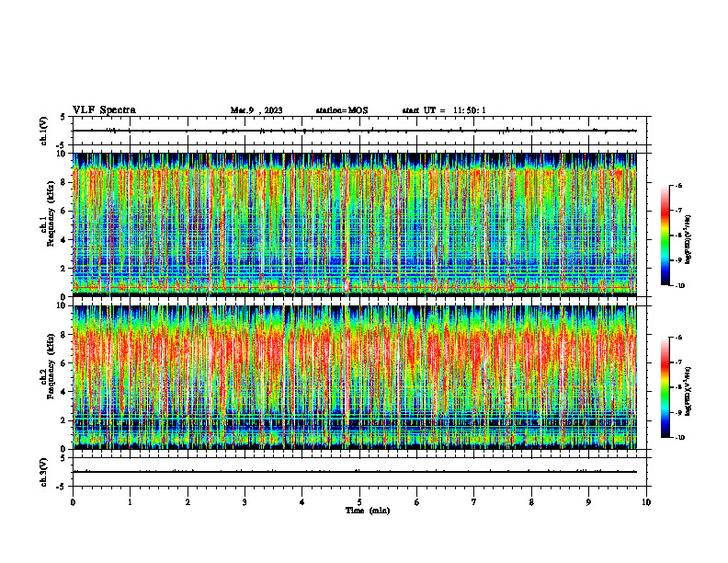Click the ch.1 spectrogram color scale bar

pos(665,236)
